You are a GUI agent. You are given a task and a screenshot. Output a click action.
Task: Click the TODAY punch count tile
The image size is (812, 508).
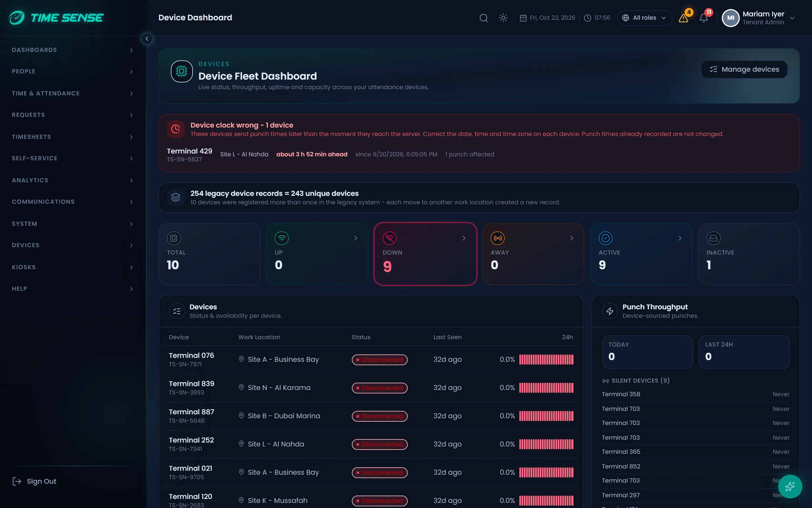click(647, 352)
